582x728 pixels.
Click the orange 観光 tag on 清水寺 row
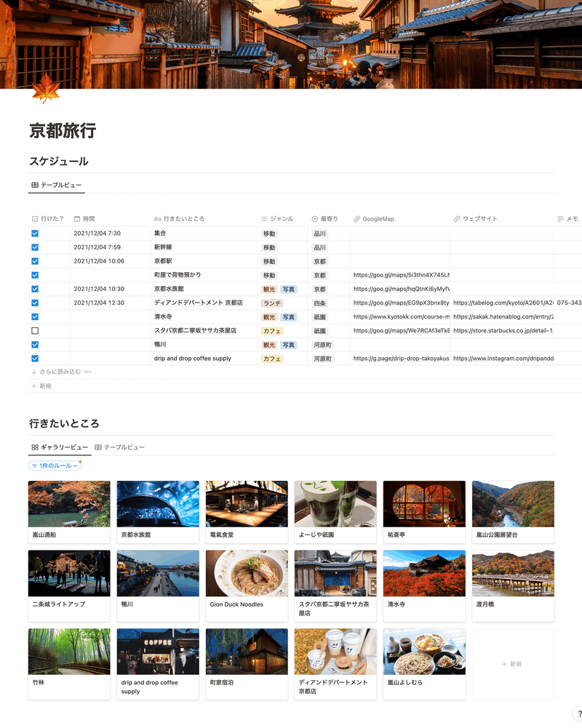pyautogui.click(x=269, y=317)
